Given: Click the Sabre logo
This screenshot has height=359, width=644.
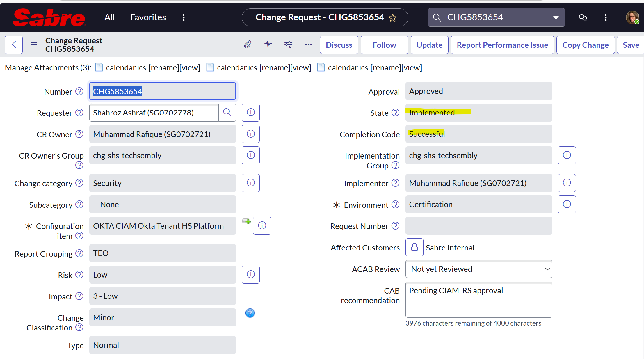Looking at the screenshot, I should pos(49,17).
